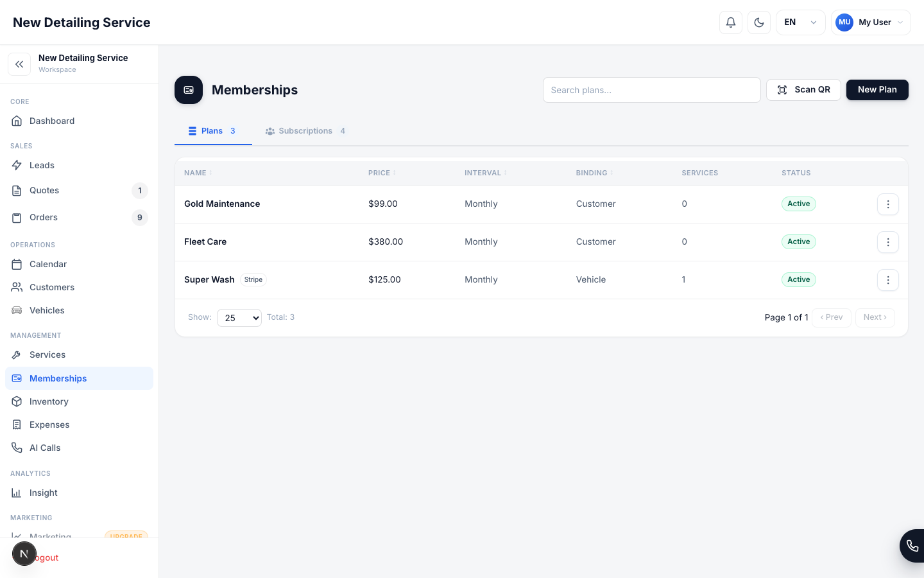The width and height of the screenshot is (924, 578).
Task: Sort table by Interval column
Action: point(486,173)
